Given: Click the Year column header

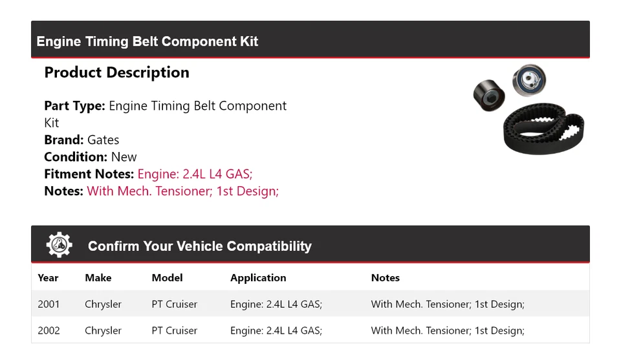Looking at the screenshot, I should click(x=48, y=277).
